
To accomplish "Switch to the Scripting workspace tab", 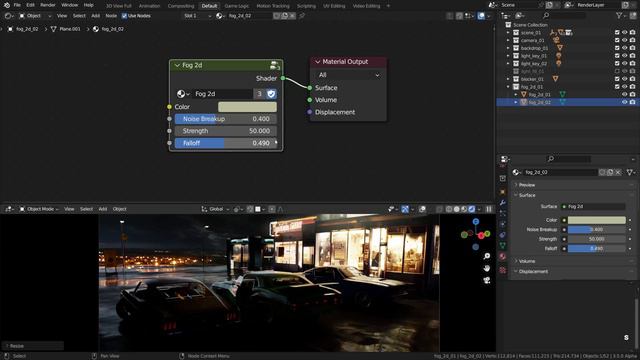I will click(x=306, y=6).
